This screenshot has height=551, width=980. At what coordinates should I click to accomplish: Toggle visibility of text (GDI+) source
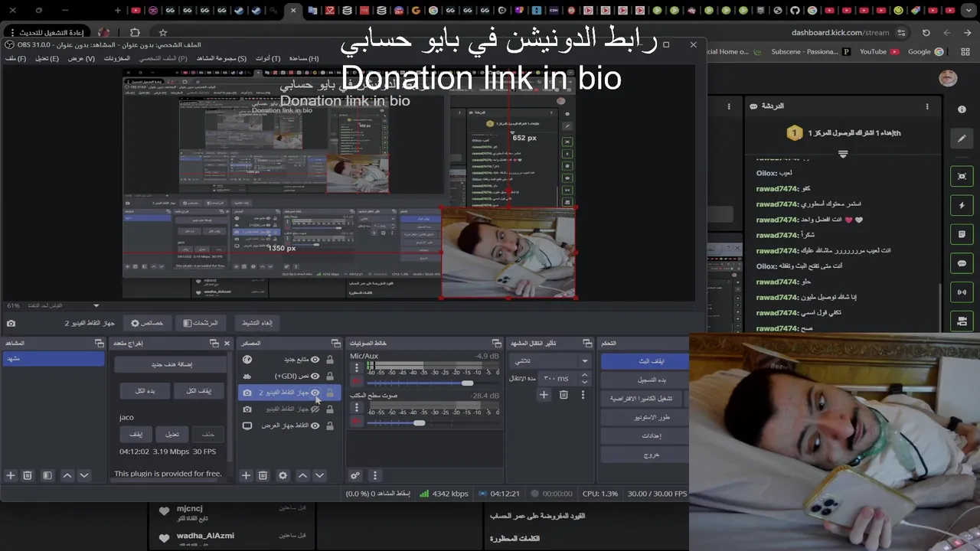(x=315, y=376)
